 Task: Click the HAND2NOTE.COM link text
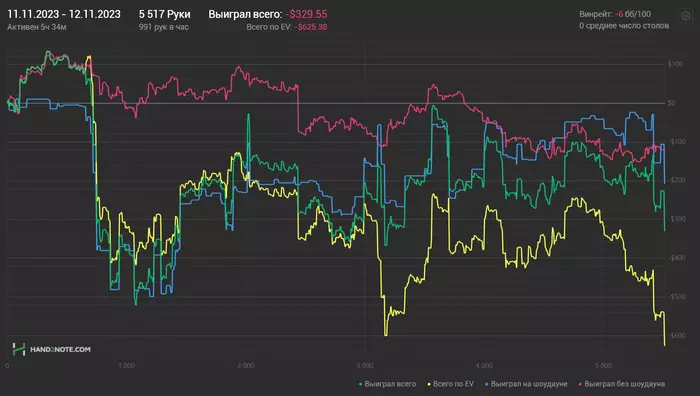(x=60, y=350)
